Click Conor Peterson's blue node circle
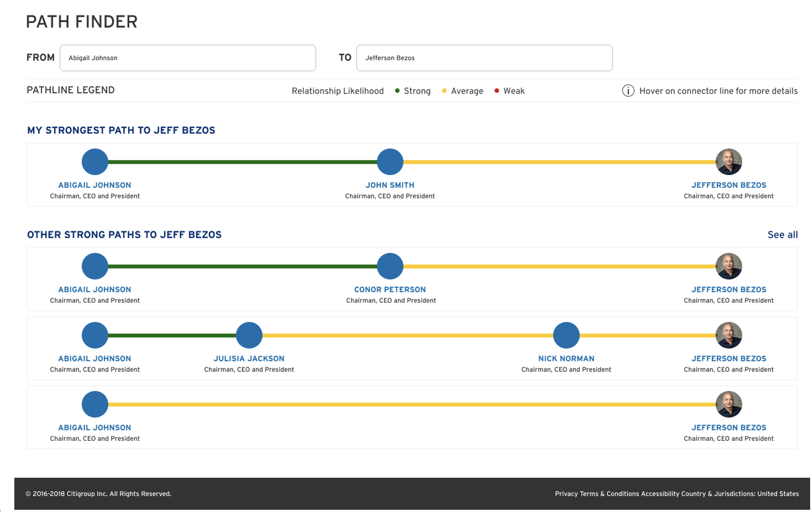Screen dimensions: 812x512 point(390,266)
